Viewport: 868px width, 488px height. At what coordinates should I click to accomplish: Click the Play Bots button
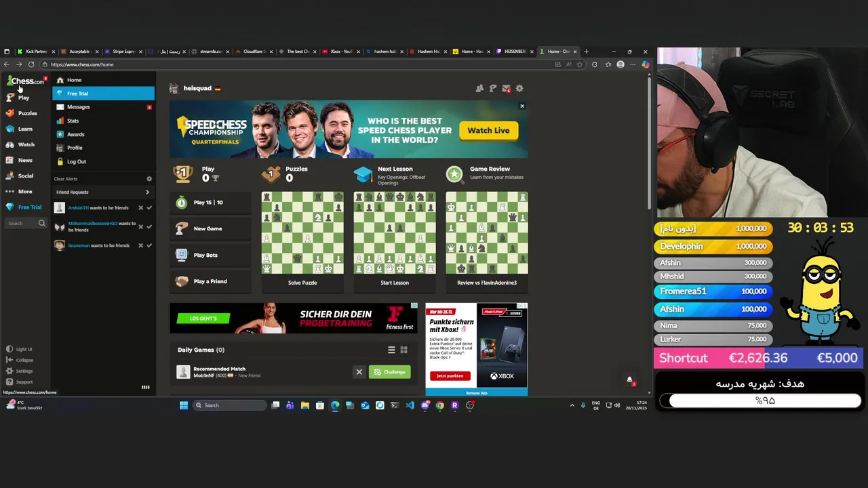(x=210, y=255)
